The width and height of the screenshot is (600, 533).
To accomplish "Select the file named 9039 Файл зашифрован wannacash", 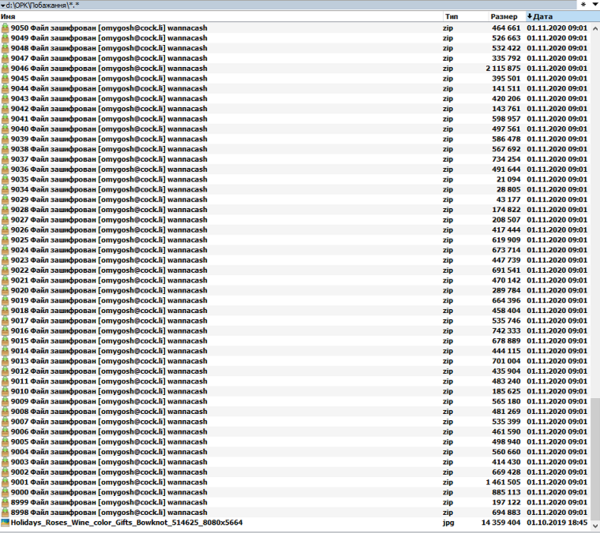I will pos(109,139).
